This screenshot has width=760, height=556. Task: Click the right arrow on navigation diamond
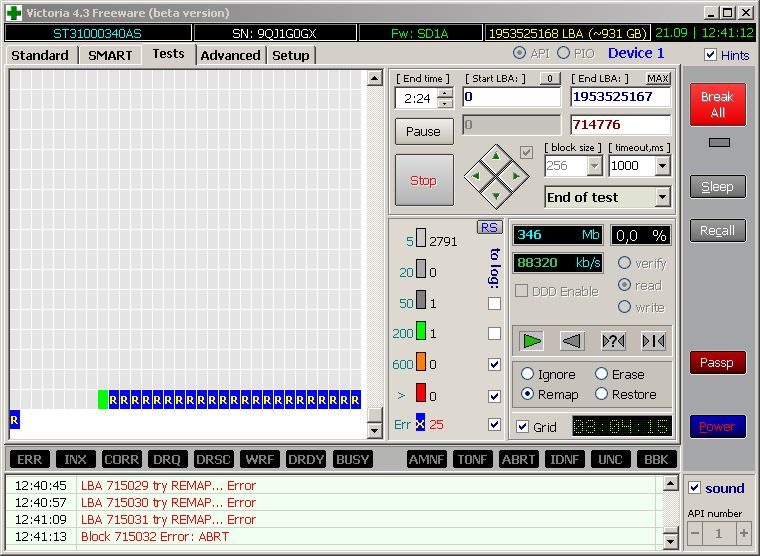[516, 176]
